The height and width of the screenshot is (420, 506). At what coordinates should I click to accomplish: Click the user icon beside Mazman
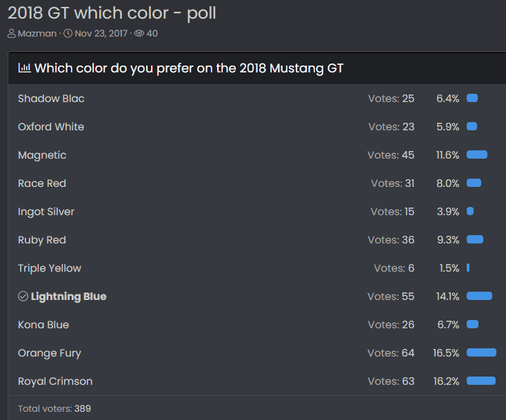pos(12,34)
